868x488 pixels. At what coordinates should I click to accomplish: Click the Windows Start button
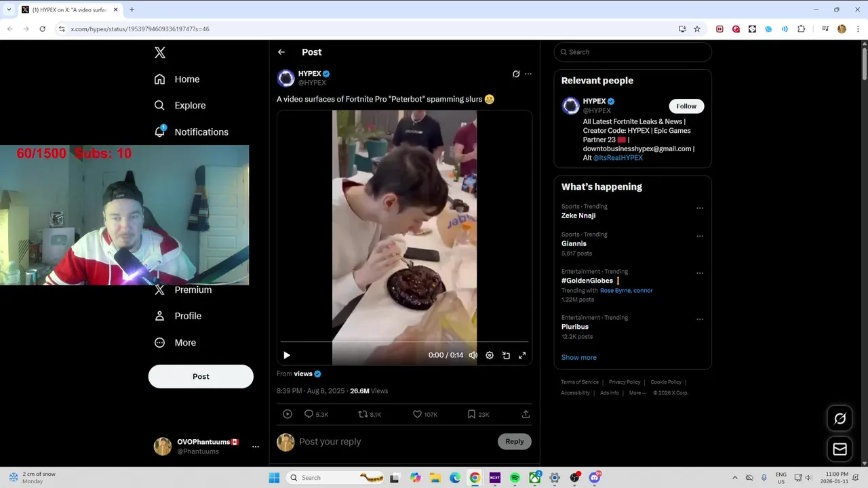274,478
